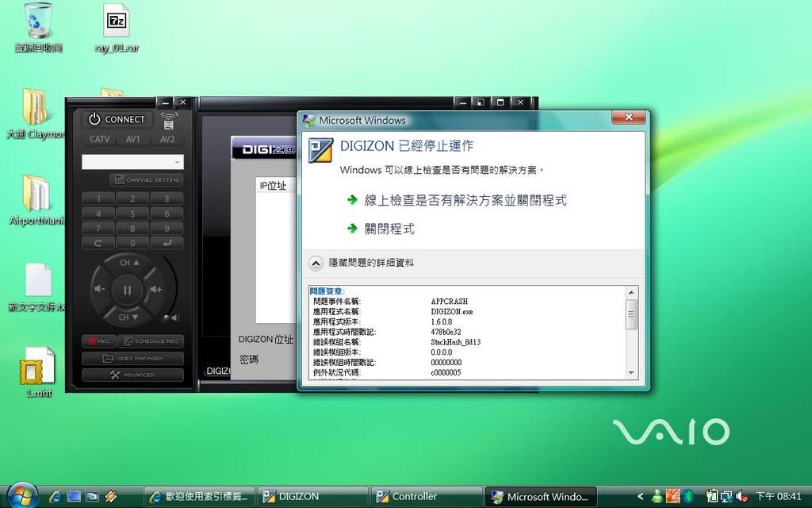The width and height of the screenshot is (812, 508).
Task: Click the DIGIZON.exe value in details
Action: pos(451,311)
